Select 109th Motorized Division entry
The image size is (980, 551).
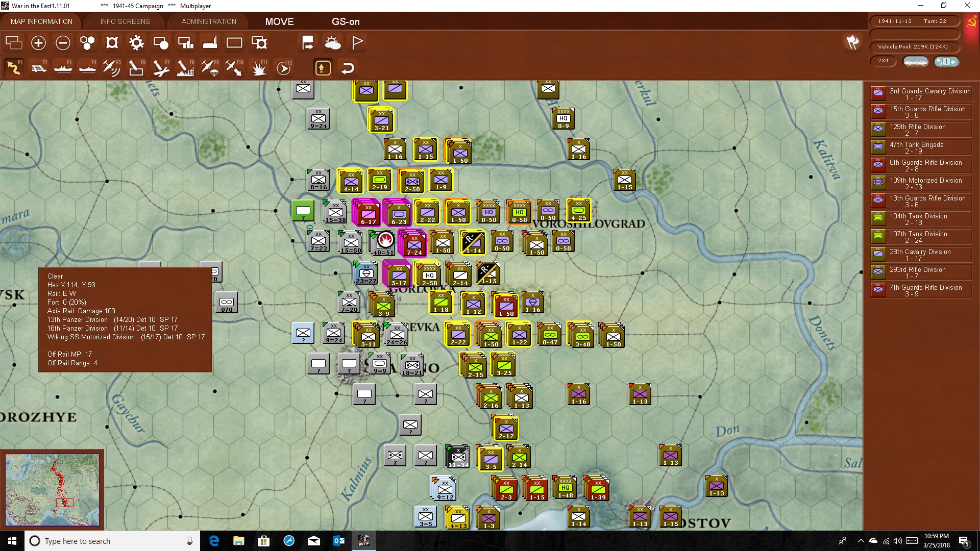pos(921,183)
